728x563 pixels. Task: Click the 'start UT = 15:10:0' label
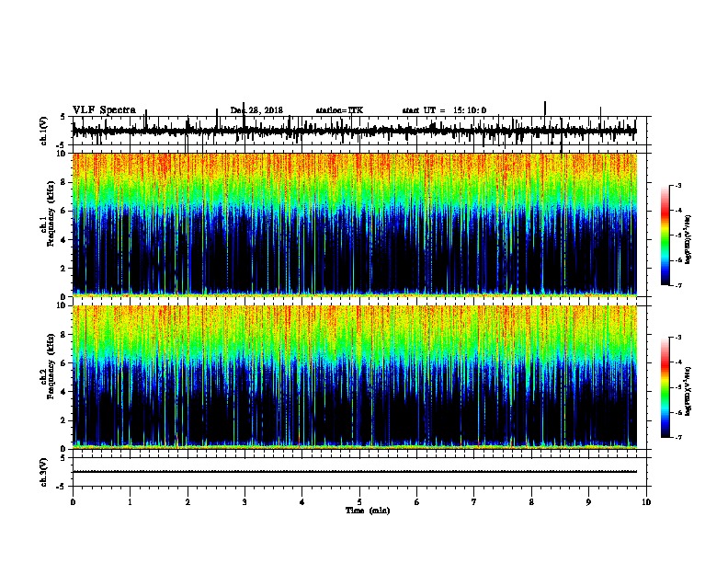tap(444, 110)
